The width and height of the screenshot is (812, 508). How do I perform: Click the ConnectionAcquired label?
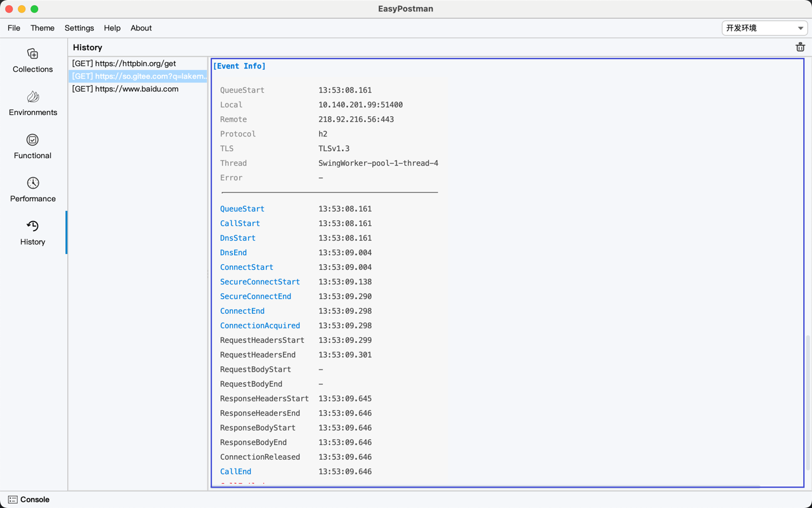tap(260, 326)
